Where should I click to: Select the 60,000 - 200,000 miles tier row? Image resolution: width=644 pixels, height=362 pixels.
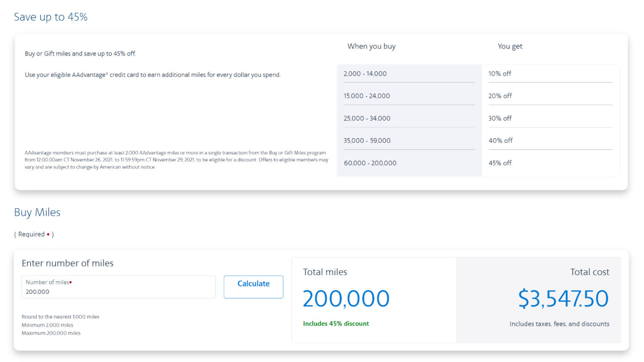370,163
